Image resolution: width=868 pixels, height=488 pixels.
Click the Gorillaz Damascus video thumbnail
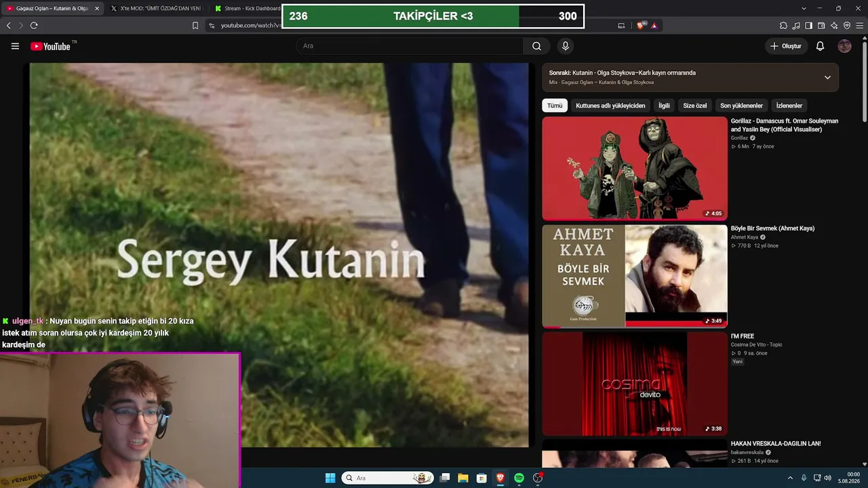(x=635, y=169)
